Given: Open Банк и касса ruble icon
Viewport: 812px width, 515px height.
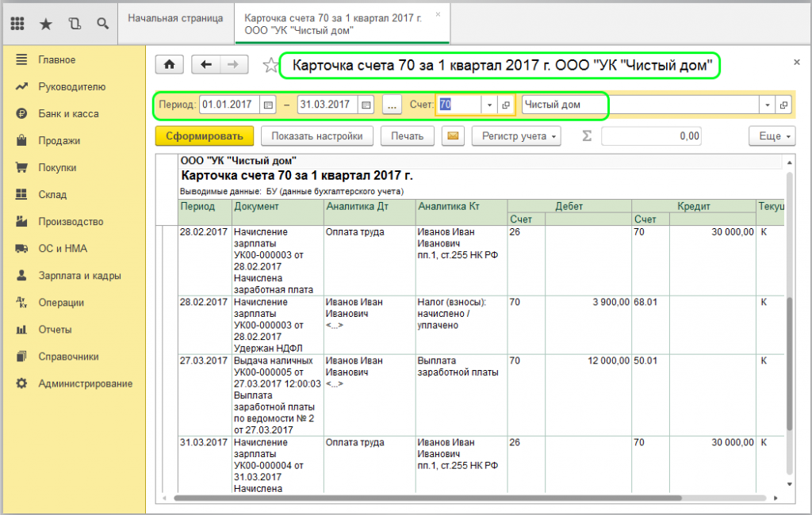Looking at the screenshot, I should 21,113.
